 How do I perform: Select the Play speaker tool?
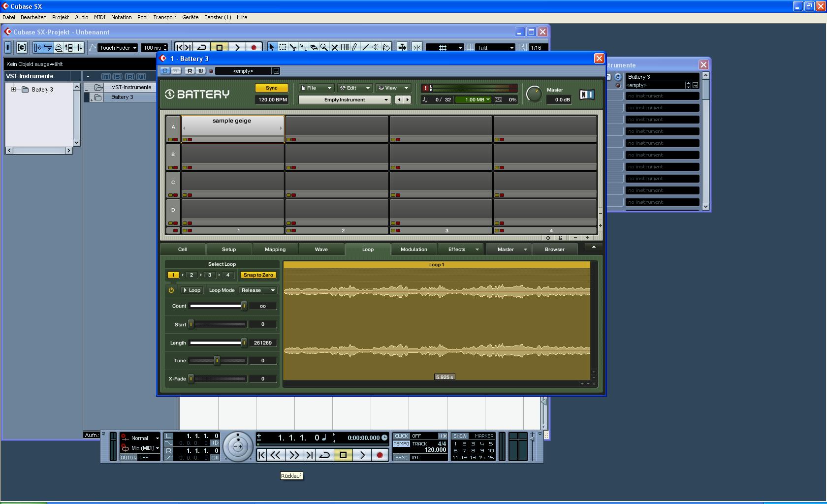click(x=376, y=47)
